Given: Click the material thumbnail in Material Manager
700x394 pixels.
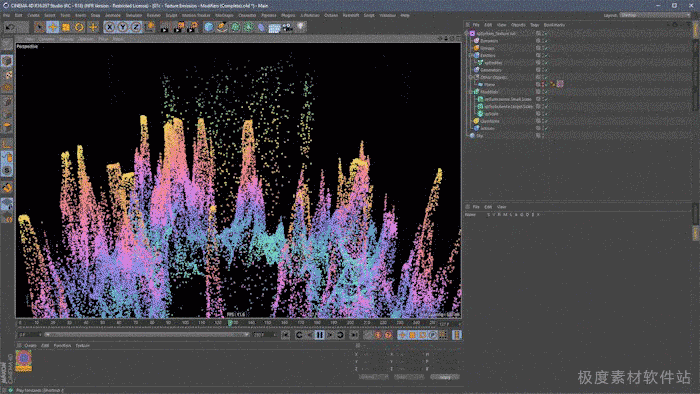Looking at the screenshot, I should (x=24, y=361).
